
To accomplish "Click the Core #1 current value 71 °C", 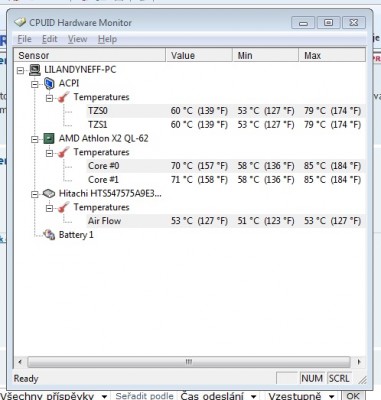I will coord(199,180).
